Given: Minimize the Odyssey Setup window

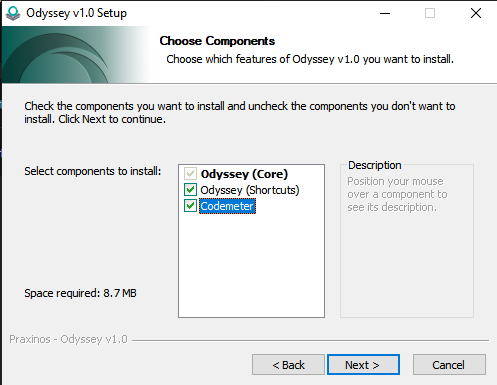Looking at the screenshot, I should pyautogui.click(x=385, y=13).
